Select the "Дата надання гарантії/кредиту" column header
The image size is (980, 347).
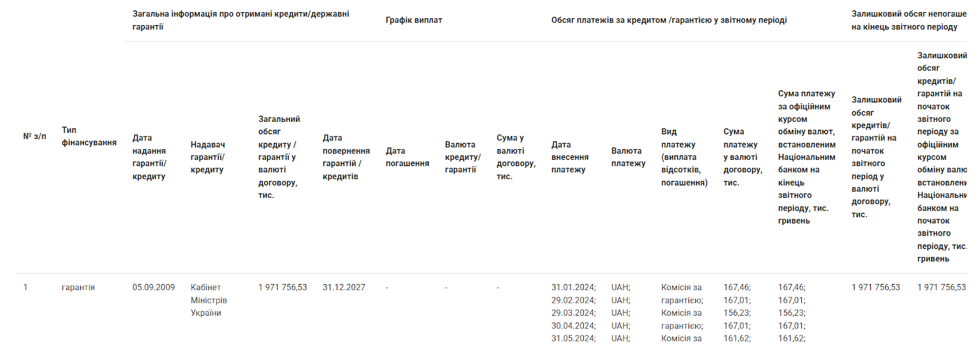(x=149, y=157)
